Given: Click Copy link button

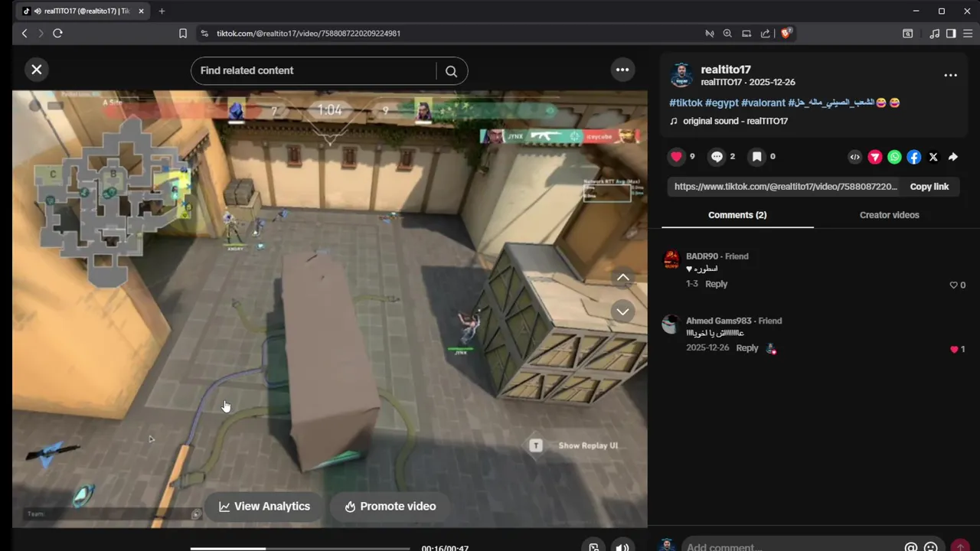Looking at the screenshot, I should [929, 187].
